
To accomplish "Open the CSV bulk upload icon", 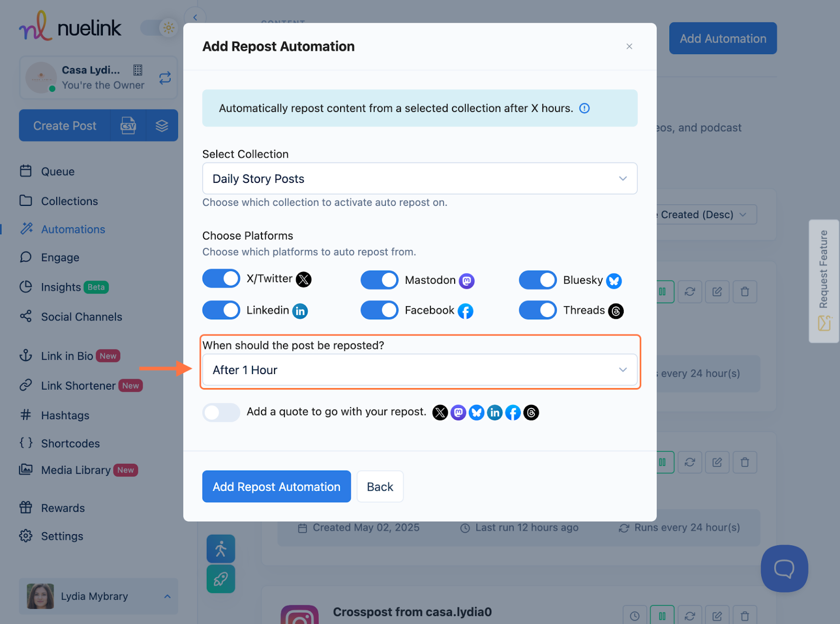I will pos(128,126).
